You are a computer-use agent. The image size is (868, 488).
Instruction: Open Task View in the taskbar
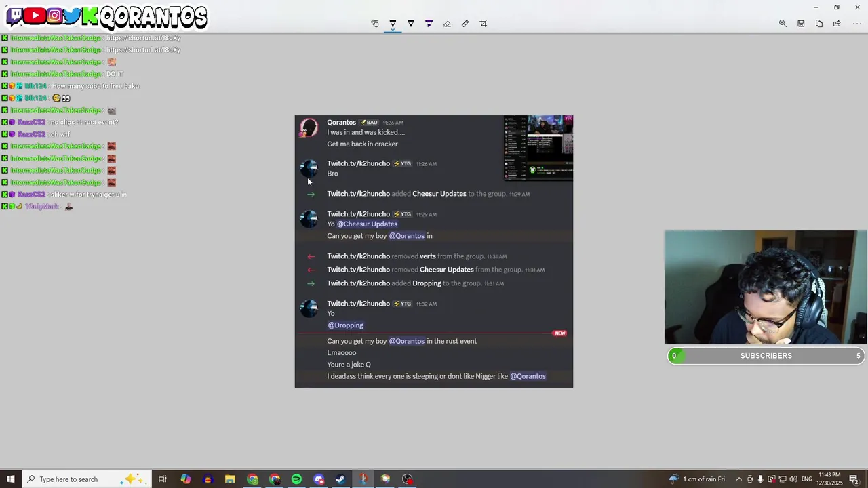[x=163, y=479]
